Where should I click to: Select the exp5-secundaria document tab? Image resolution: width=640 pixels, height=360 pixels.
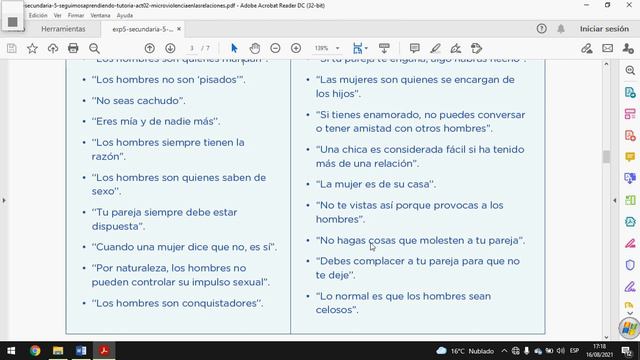(x=142, y=29)
